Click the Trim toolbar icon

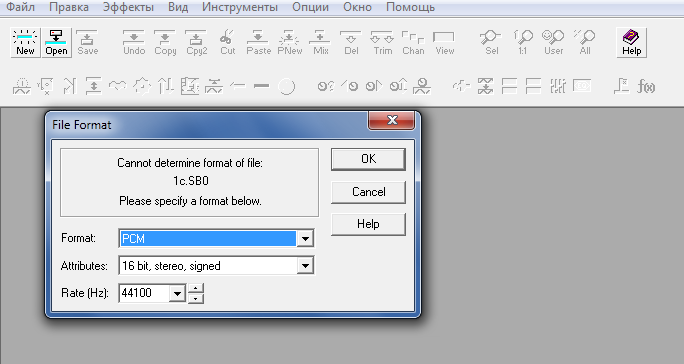point(383,42)
